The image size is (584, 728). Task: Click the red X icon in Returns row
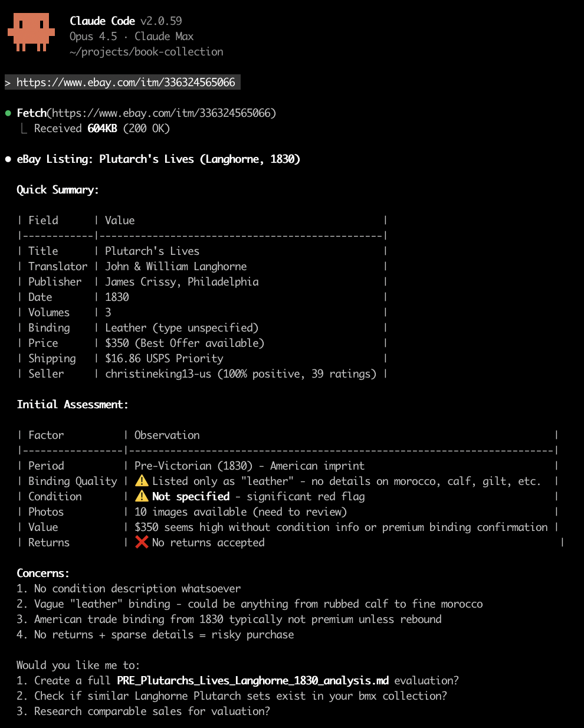(x=142, y=542)
